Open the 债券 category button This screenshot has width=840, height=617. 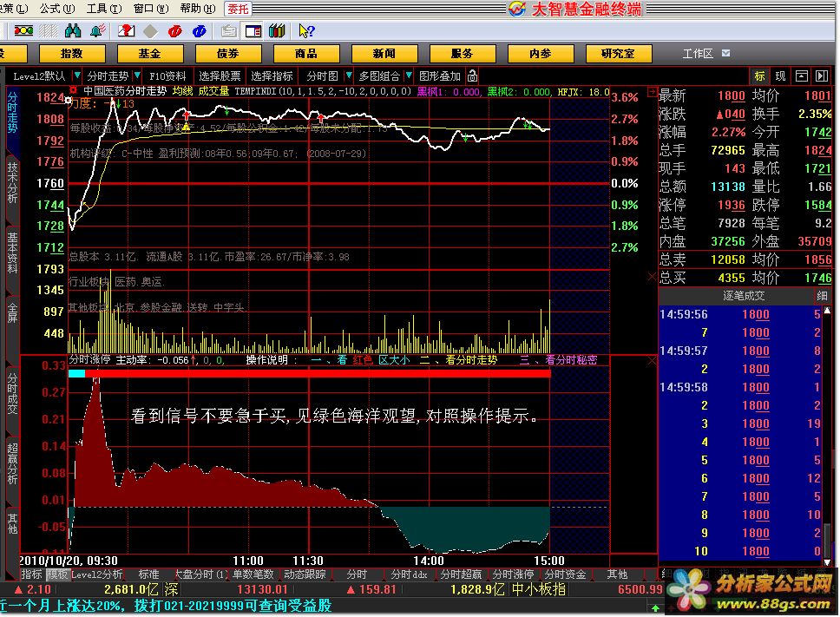point(227,54)
